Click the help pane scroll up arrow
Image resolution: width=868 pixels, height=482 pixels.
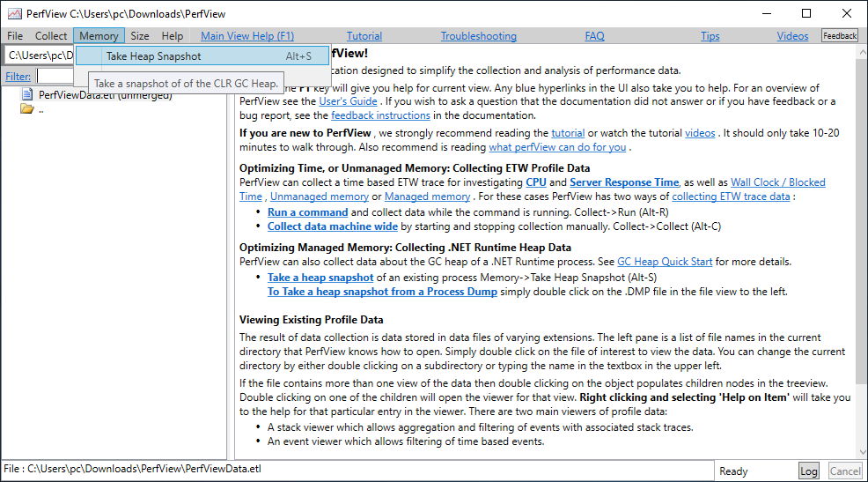click(863, 52)
